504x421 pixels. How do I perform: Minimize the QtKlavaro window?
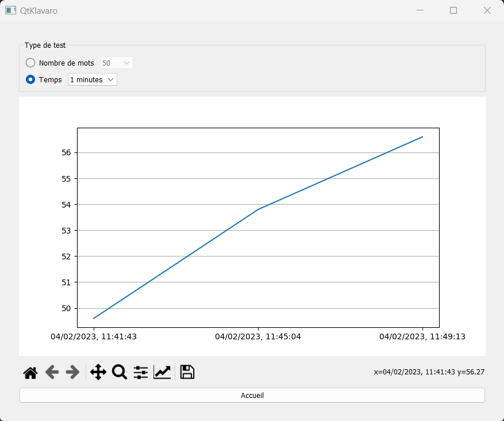(x=420, y=10)
